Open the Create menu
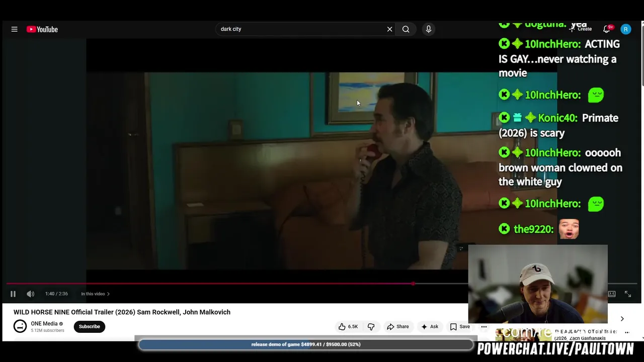This screenshot has width=644, height=362. [x=581, y=29]
